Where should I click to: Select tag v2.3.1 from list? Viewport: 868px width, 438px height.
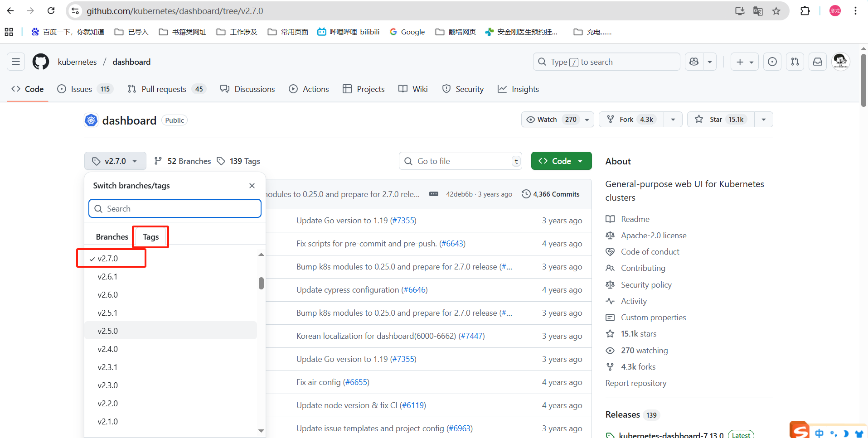click(170, 367)
